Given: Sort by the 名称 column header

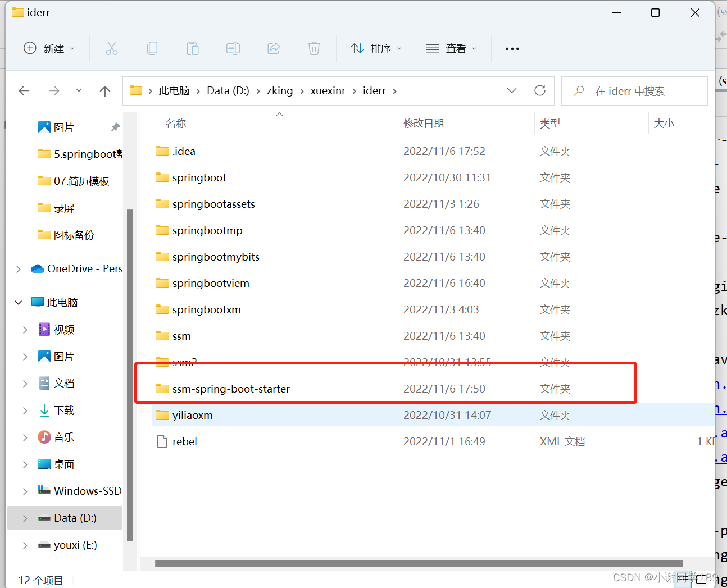Looking at the screenshot, I should [x=176, y=124].
